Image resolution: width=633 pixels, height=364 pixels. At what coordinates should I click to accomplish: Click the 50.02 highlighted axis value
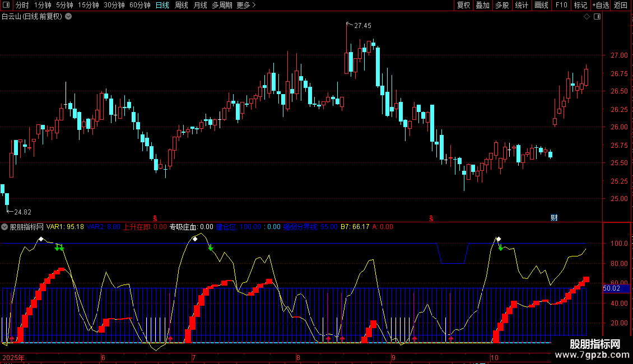pyautogui.click(x=616, y=288)
